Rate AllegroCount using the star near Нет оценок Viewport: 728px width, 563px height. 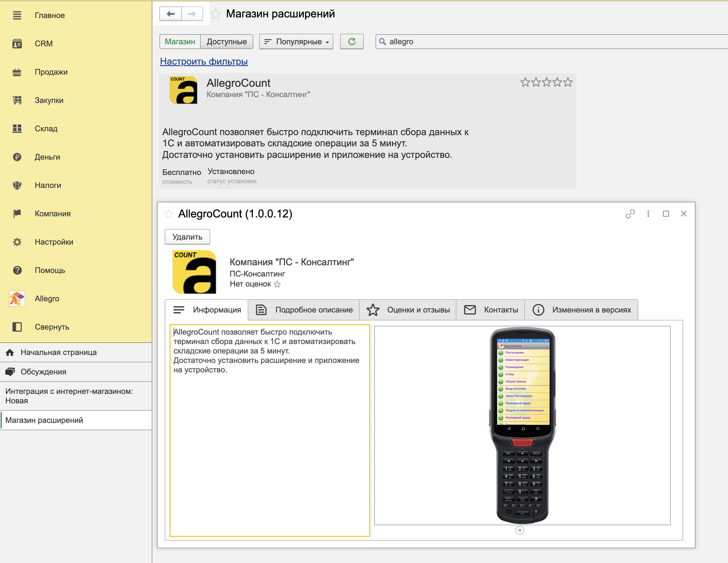click(x=277, y=284)
